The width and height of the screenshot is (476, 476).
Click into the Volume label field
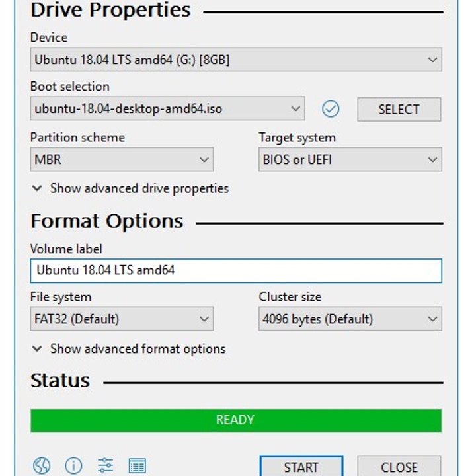tap(236, 271)
